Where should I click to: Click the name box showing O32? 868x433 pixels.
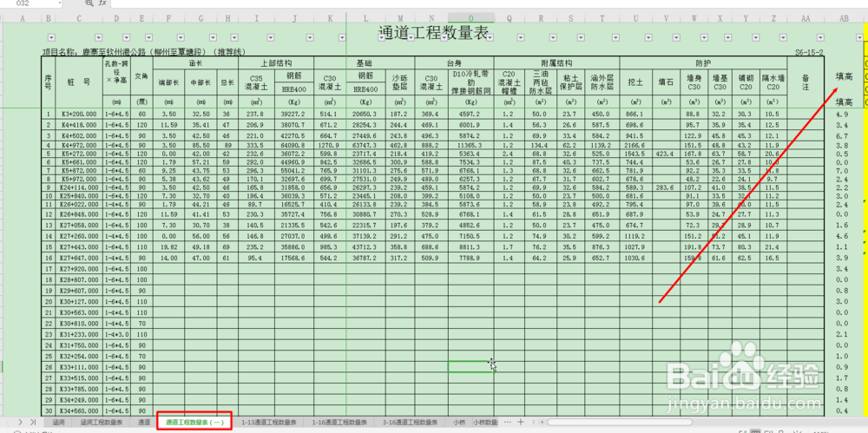click(33, 3)
